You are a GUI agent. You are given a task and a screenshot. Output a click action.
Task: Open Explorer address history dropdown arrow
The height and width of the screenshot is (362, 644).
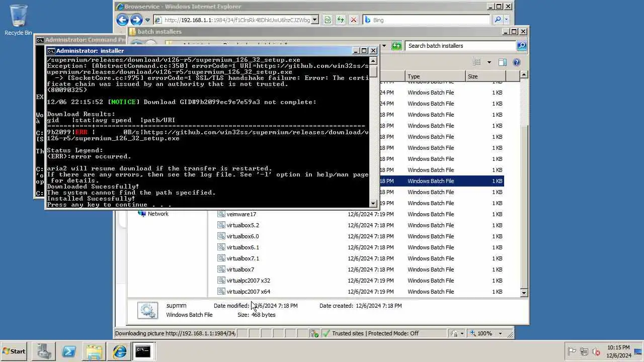click(x=384, y=46)
